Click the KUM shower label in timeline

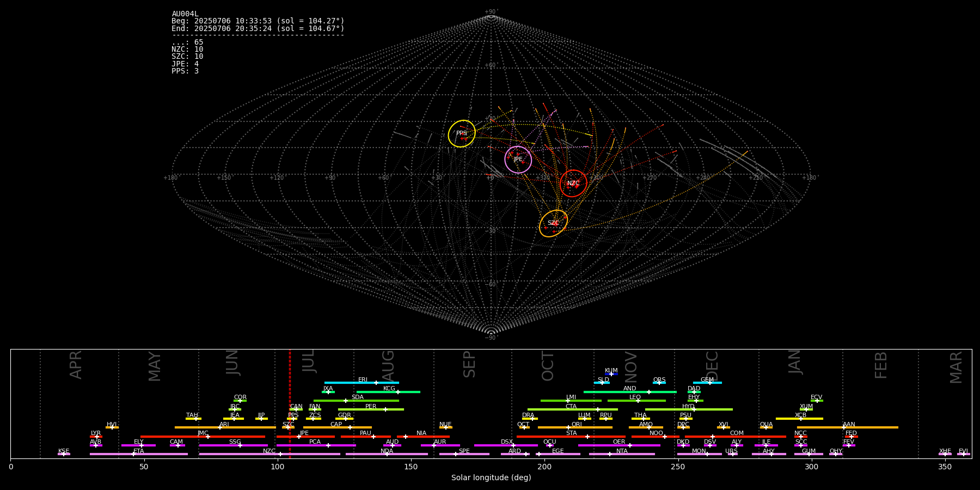(x=611, y=371)
